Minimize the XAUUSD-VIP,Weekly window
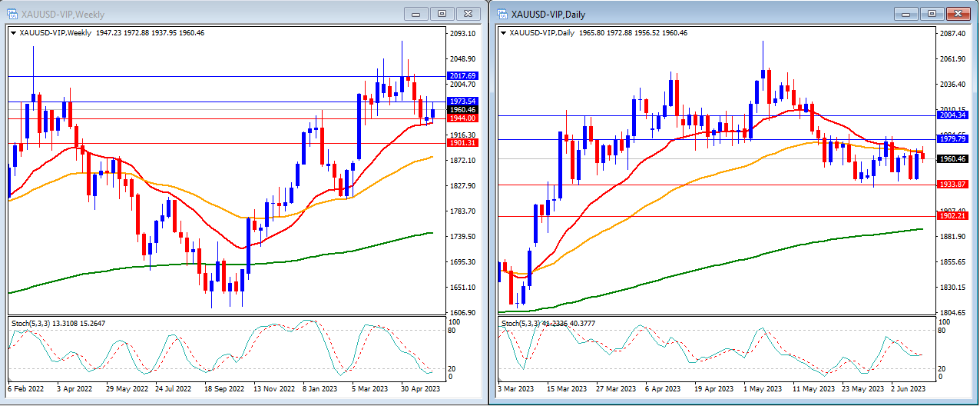 (417, 14)
